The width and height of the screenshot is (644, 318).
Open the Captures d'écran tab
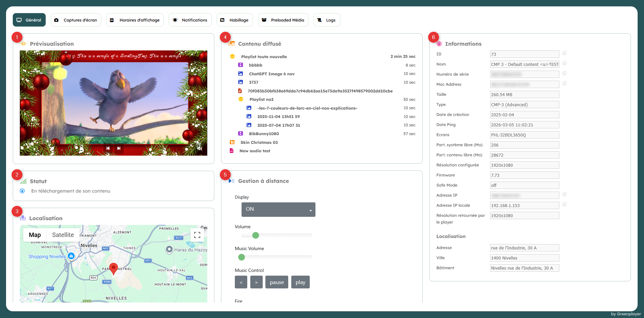[x=76, y=20]
